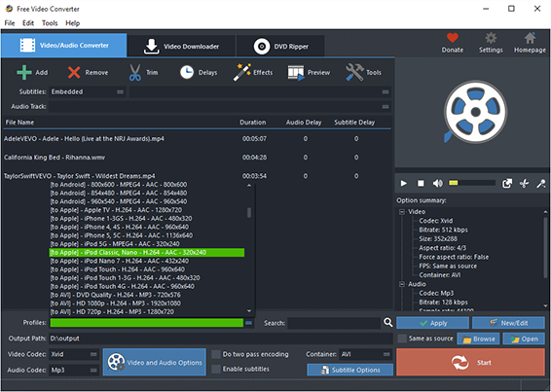Click the New/Edit profile button

(508, 323)
